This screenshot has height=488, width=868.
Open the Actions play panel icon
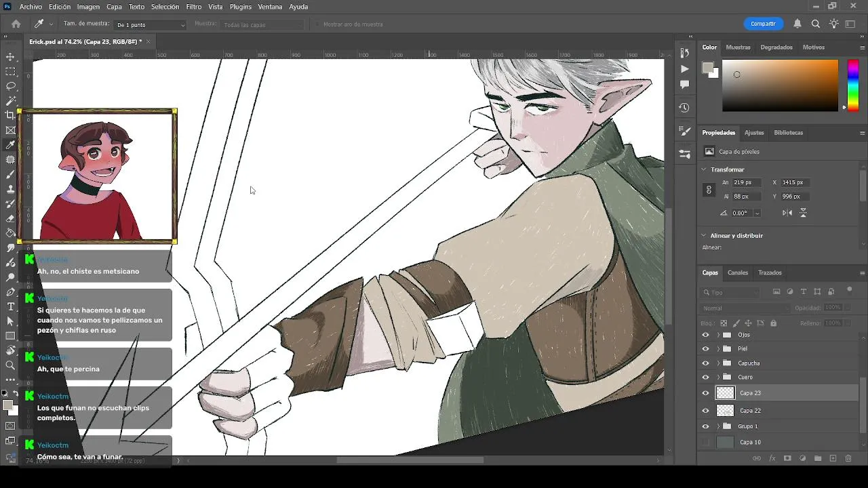click(684, 69)
